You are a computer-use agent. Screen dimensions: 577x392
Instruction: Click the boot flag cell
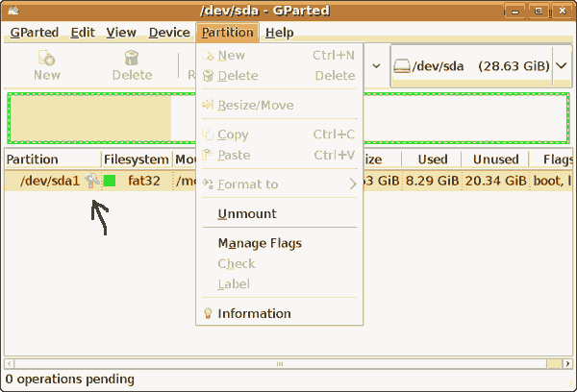(552, 181)
